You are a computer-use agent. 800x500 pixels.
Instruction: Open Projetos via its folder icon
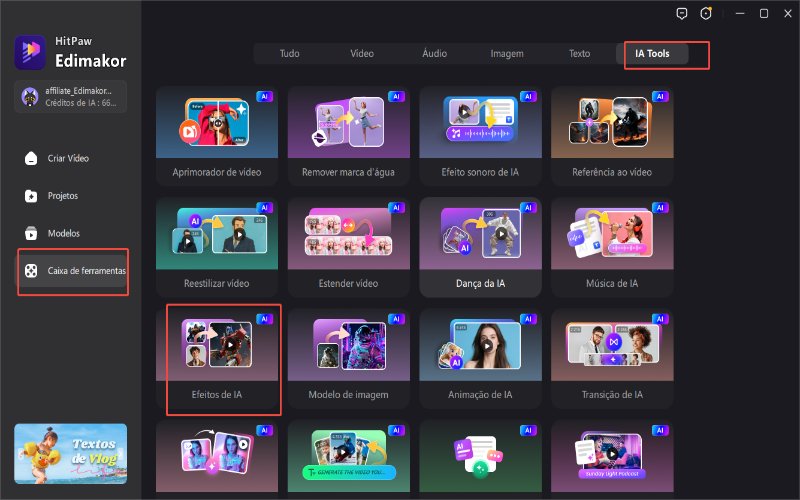[31, 196]
